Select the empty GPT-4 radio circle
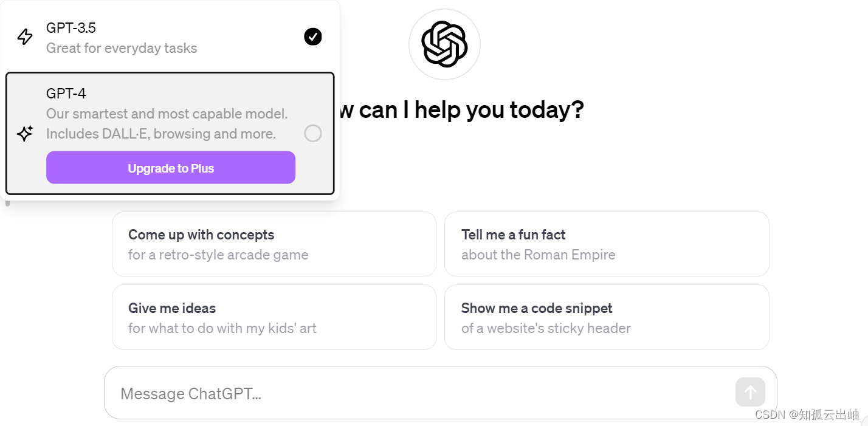This screenshot has width=868, height=426. point(312,134)
